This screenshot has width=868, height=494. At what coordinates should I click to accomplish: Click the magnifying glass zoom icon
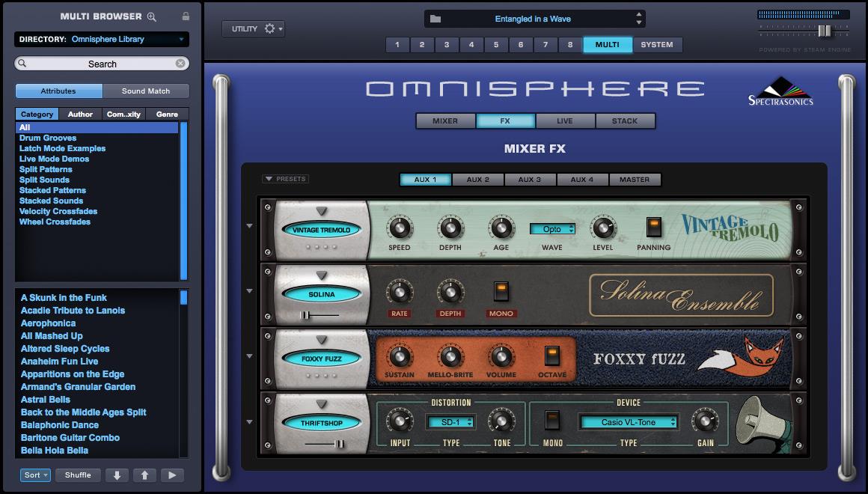[x=152, y=16]
